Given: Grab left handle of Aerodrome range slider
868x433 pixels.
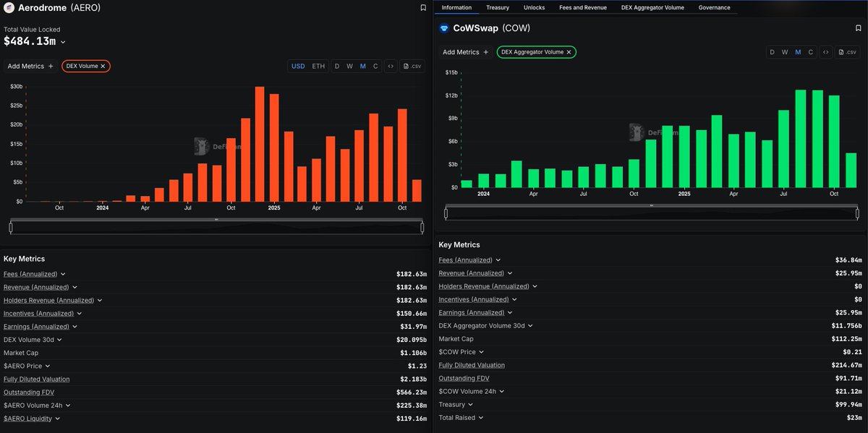Looking at the screenshot, I should pos(11,228).
